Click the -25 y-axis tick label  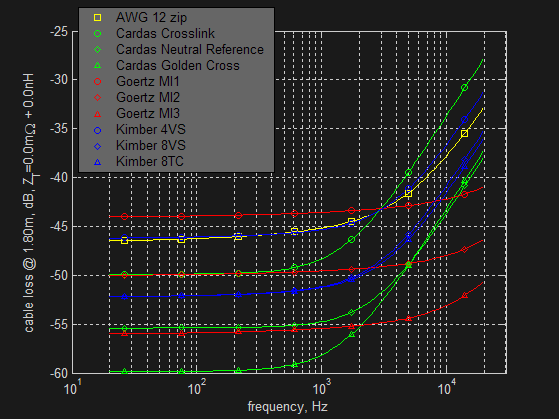[59, 32]
